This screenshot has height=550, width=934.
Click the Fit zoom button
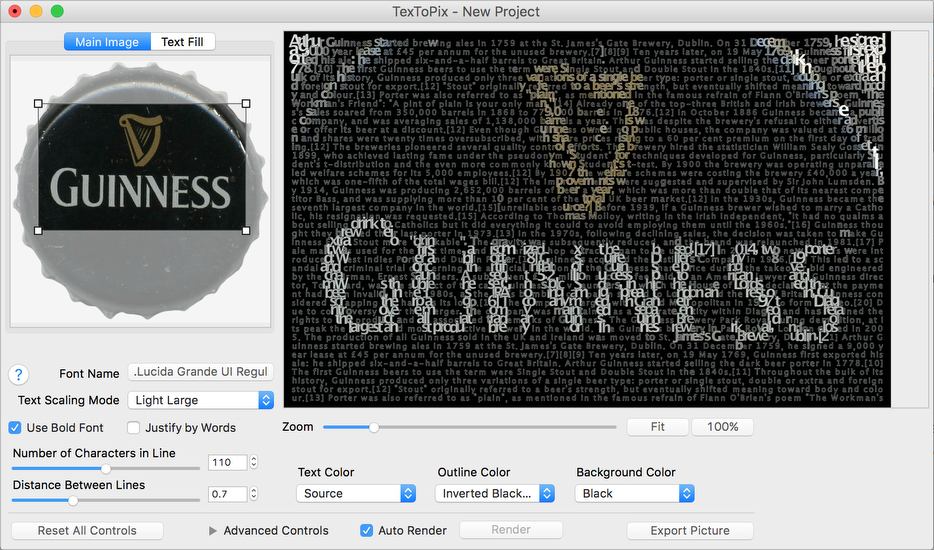(658, 427)
